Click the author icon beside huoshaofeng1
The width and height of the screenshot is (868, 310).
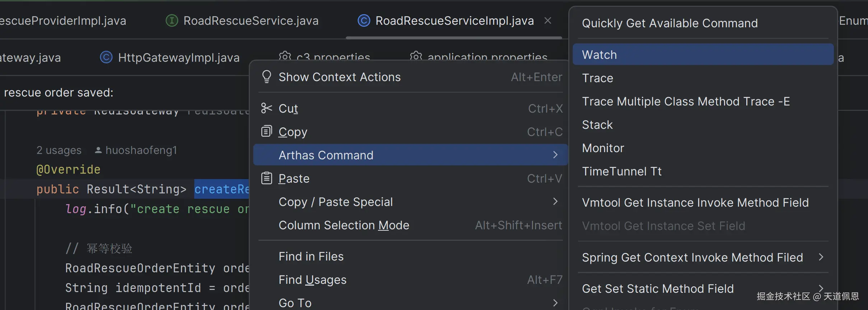click(98, 150)
